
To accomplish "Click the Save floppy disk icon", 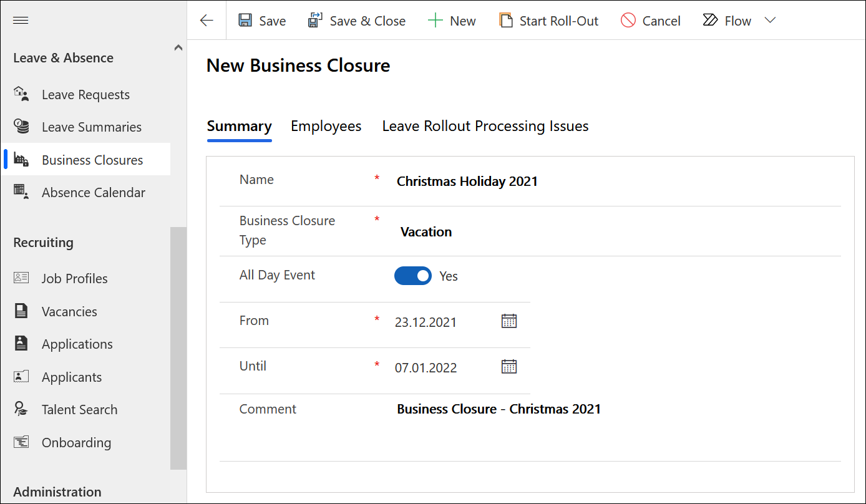I will pyautogui.click(x=245, y=21).
